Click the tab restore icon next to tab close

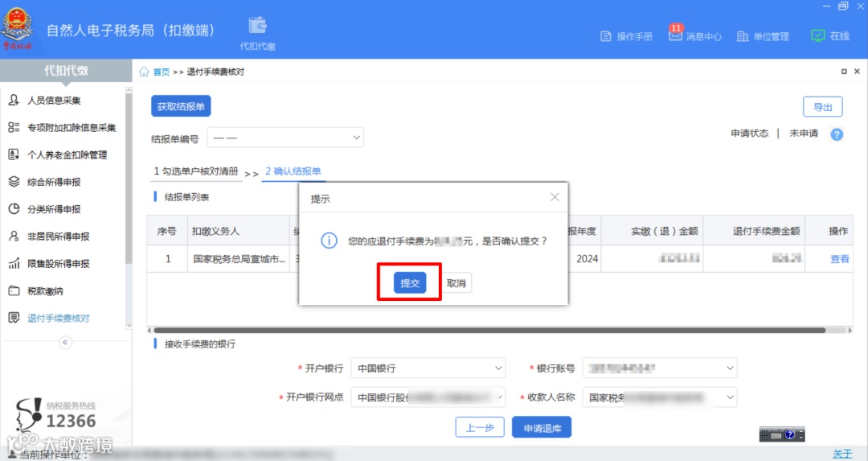[844, 72]
